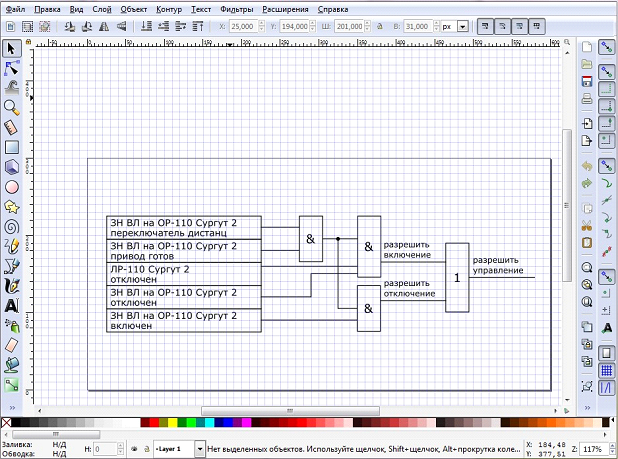Open the Файл menu
Screen dimensions: 618x459
pyautogui.click(x=15, y=8)
